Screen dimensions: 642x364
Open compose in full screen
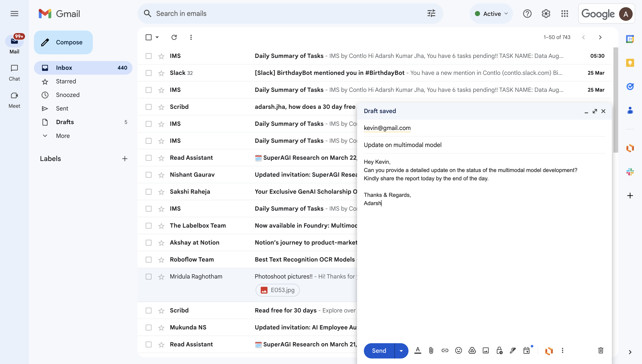click(x=595, y=111)
